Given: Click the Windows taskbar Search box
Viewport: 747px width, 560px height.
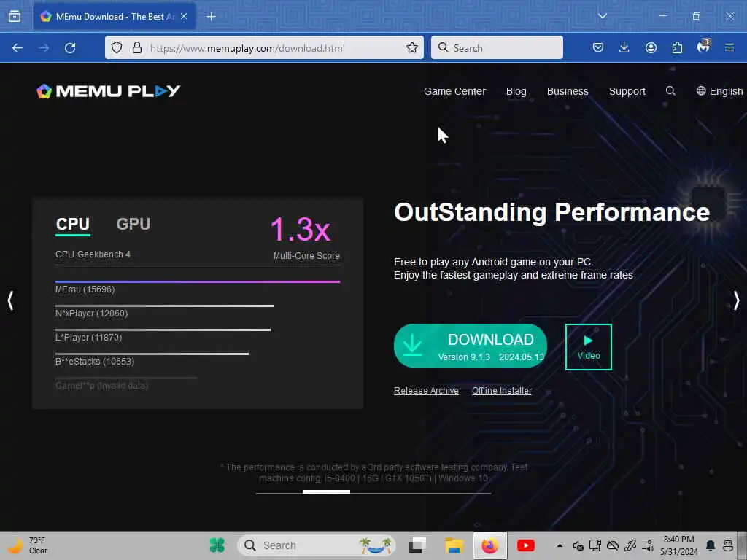Looking at the screenshot, I should (317, 545).
